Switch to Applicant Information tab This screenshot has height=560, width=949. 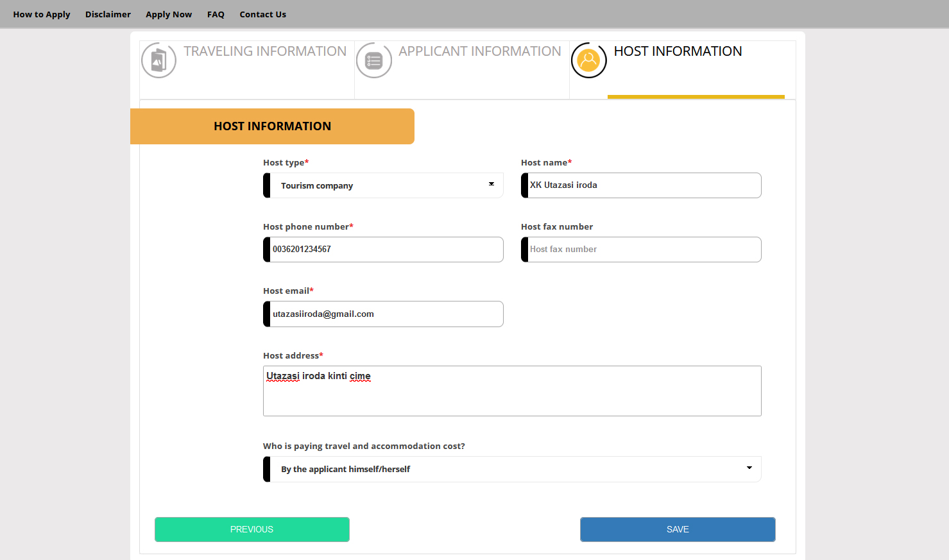click(480, 51)
